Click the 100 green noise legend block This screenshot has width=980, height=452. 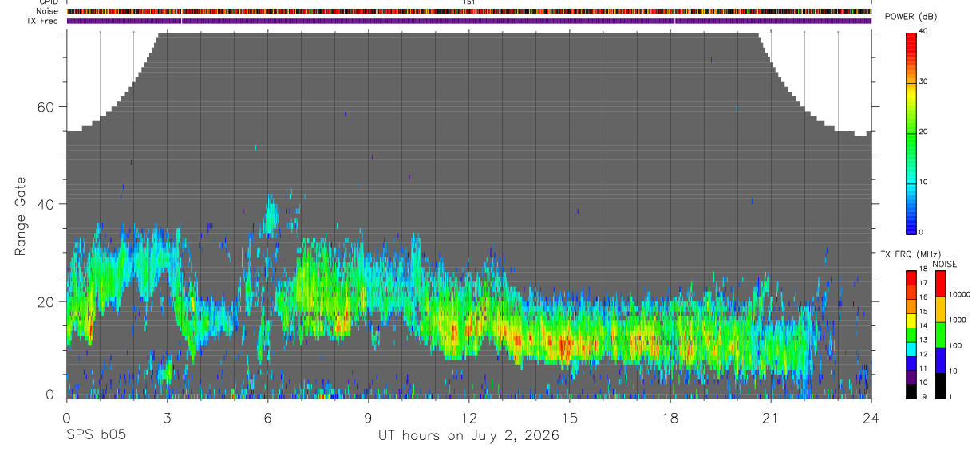point(940,335)
